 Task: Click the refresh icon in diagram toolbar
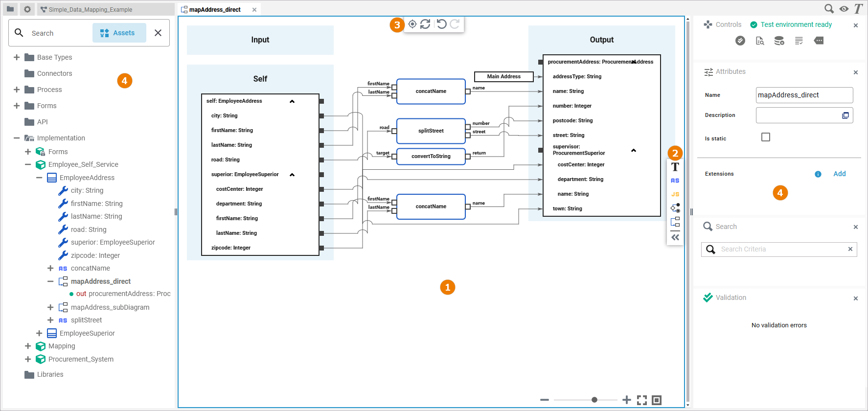coord(425,24)
